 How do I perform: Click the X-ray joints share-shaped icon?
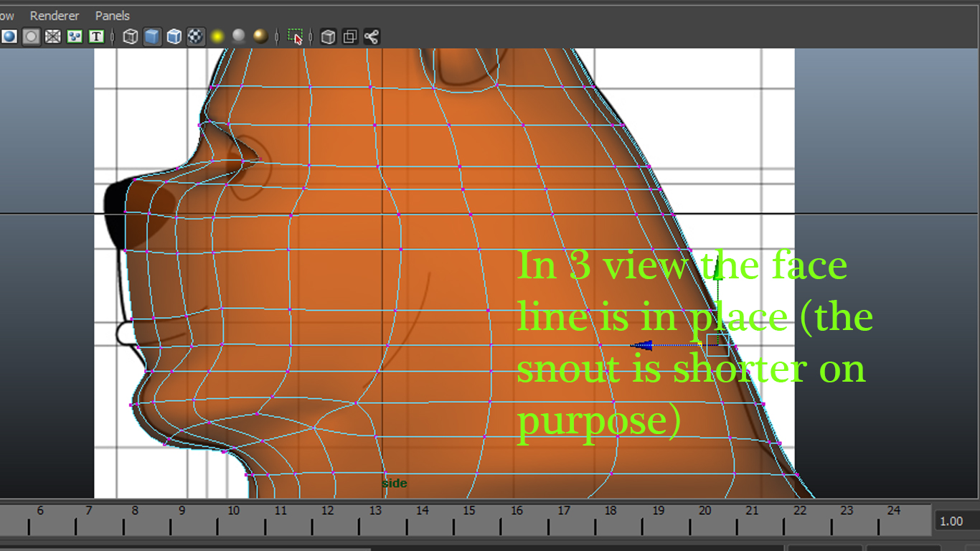tap(371, 37)
